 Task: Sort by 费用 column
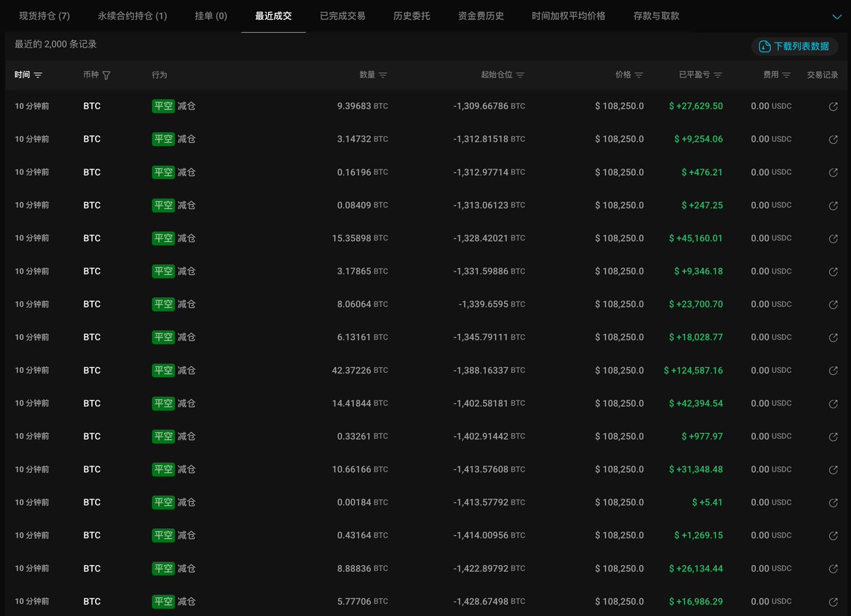(787, 75)
